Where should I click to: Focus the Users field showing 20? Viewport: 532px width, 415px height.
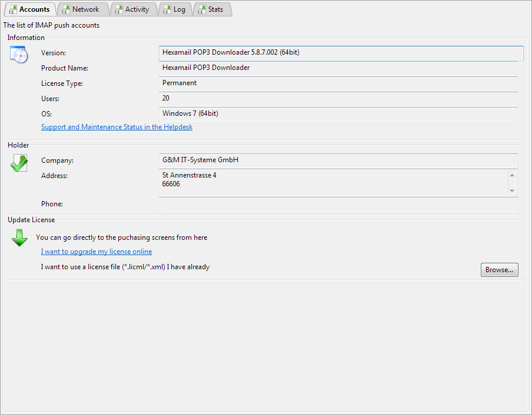coord(338,99)
